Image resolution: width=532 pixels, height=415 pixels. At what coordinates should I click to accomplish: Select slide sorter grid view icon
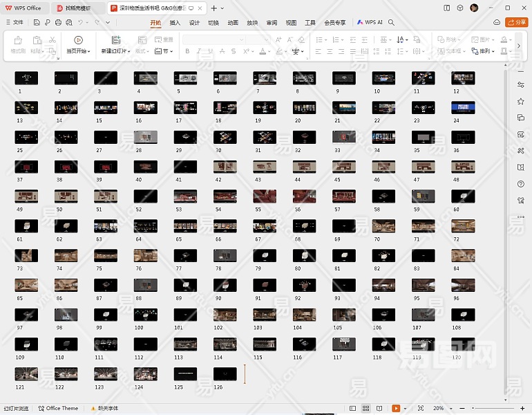(x=366, y=409)
